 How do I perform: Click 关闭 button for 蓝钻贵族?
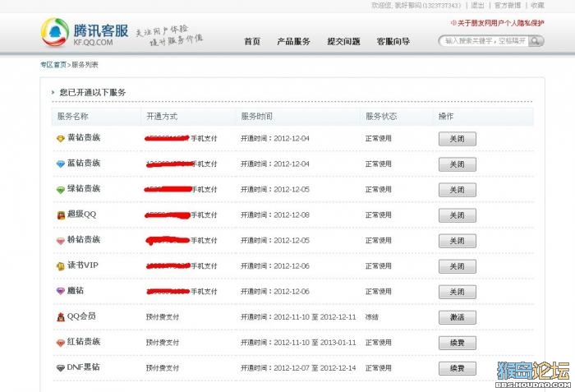458,164
